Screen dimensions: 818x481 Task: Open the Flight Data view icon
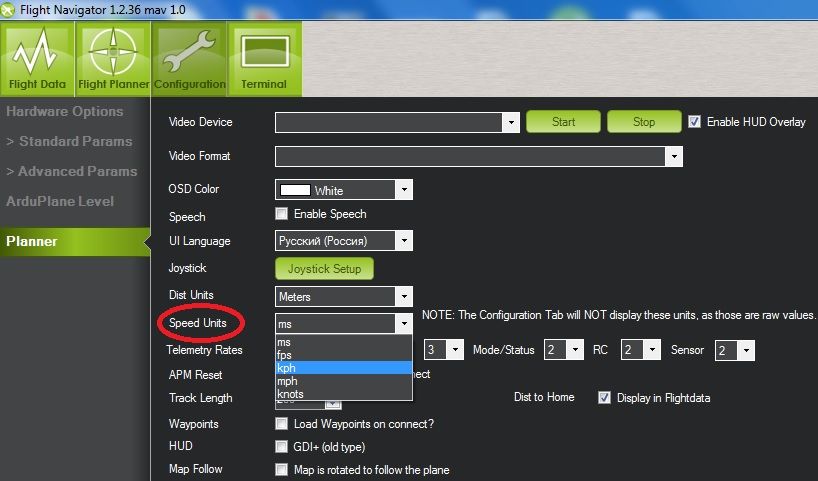[37, 60]
